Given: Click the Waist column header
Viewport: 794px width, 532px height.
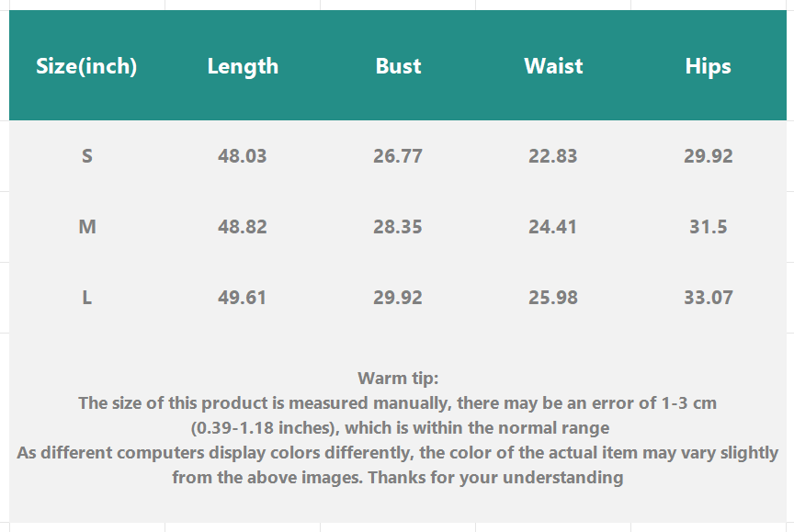Looking at the screenshot, I should click(553, 66).
